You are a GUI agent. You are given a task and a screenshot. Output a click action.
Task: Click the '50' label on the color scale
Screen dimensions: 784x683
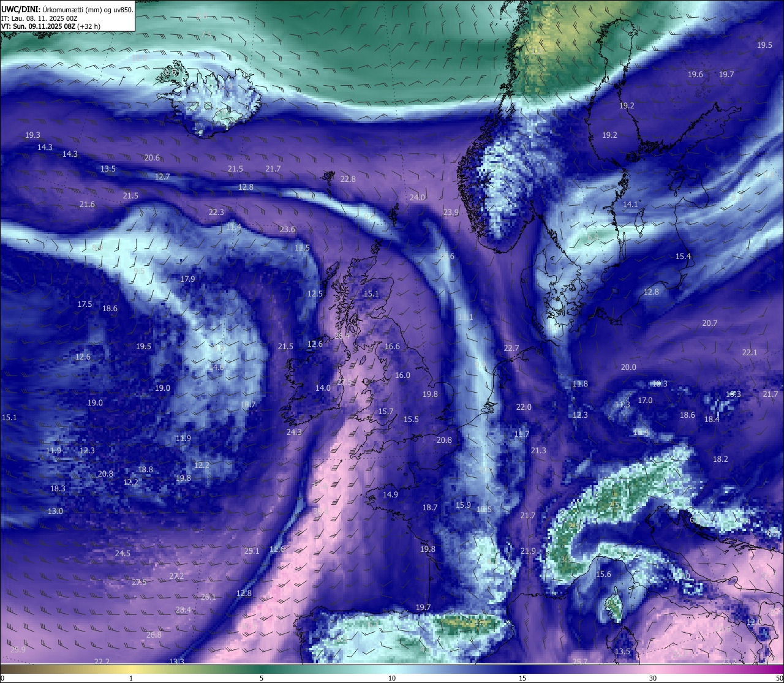click(x=779, y=678)
